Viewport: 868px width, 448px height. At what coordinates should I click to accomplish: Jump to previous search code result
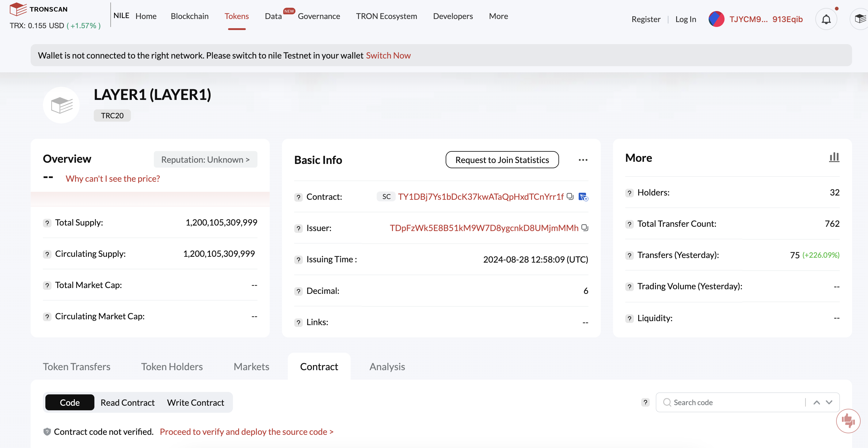click(817, 403)
